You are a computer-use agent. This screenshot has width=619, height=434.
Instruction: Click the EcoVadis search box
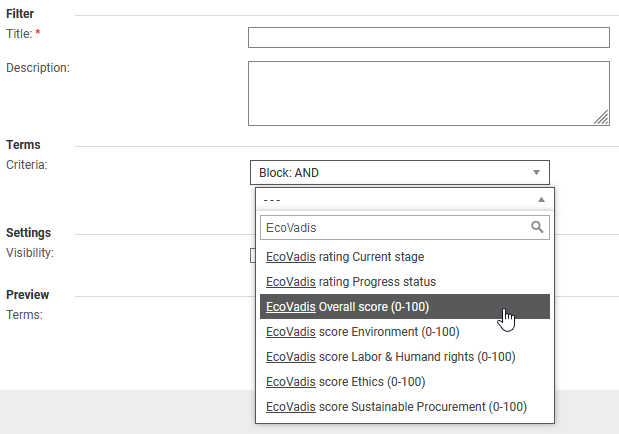[x=395, y=227]
